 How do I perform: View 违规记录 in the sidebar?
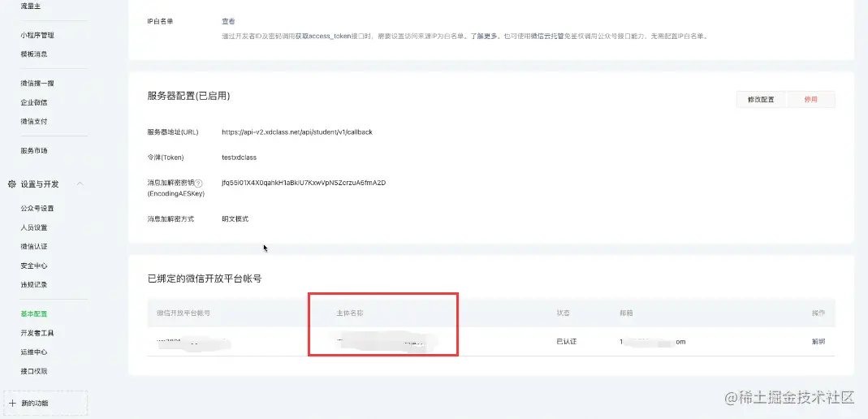click(x=34, y=284)
